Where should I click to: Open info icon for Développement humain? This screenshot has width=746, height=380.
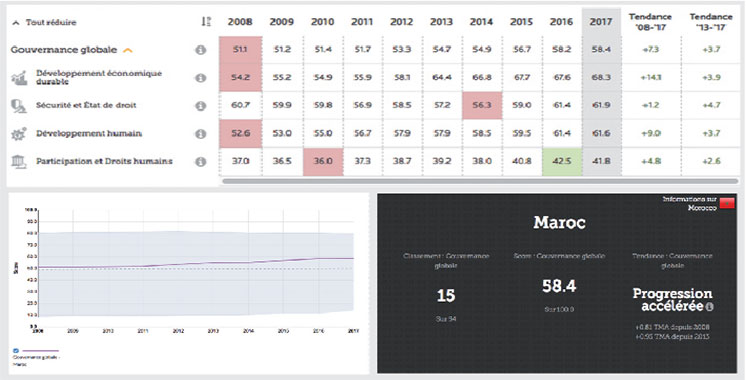(201, 134)
